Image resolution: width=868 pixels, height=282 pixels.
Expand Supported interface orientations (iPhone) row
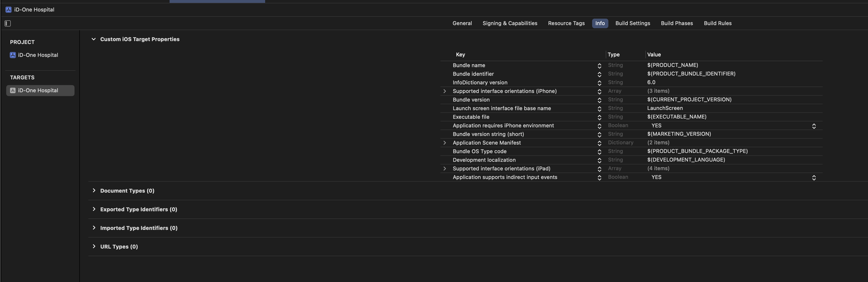(x=445, y=91)
